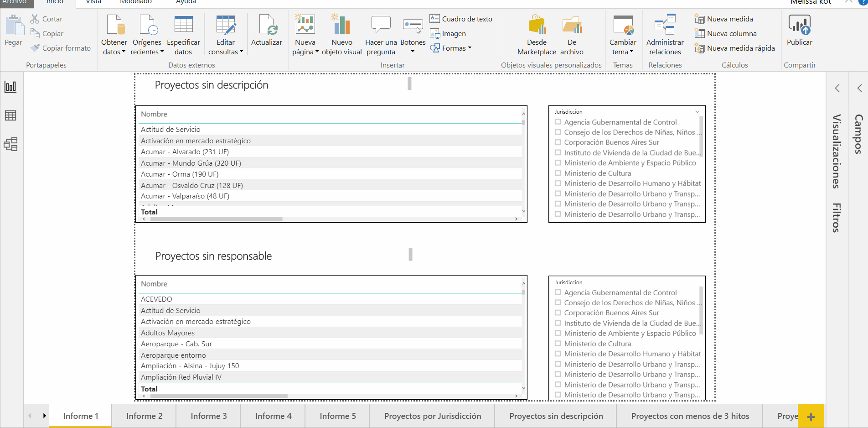The width and height of the screenshot is (868, 428).
Task: Switch to the Data view icon
Action: click(10, 115)
